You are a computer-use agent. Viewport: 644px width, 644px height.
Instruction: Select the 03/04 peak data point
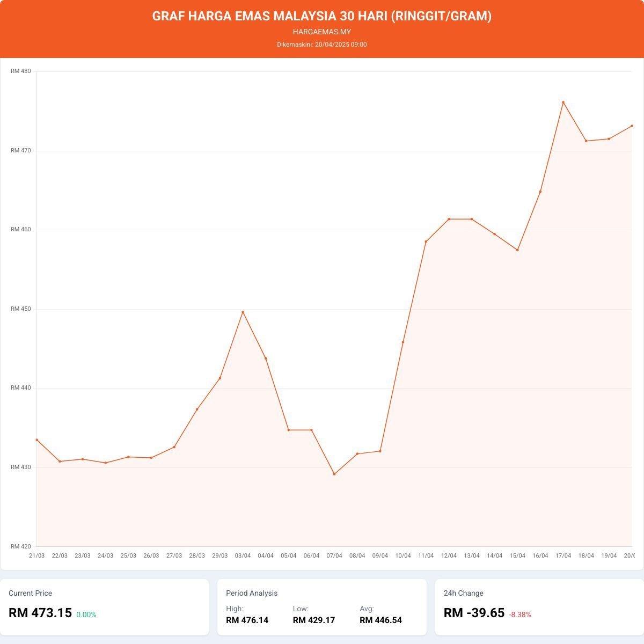tap(243, 312)
